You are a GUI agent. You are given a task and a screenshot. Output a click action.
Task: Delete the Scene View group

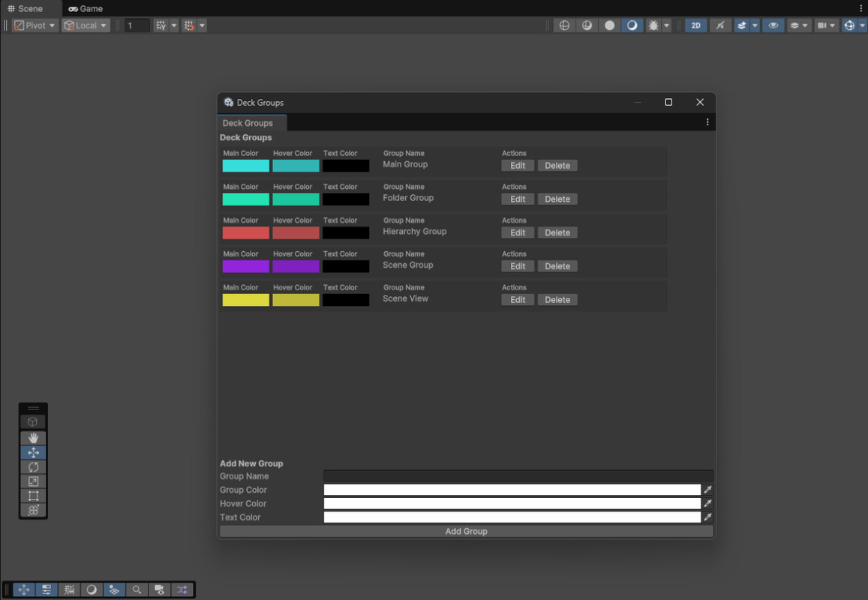pyautogui.click(x=557, y=299)
